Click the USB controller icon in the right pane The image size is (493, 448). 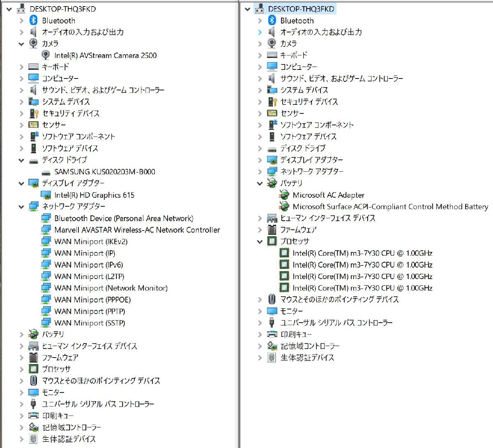pyautogui.click(x=272, y=323)
